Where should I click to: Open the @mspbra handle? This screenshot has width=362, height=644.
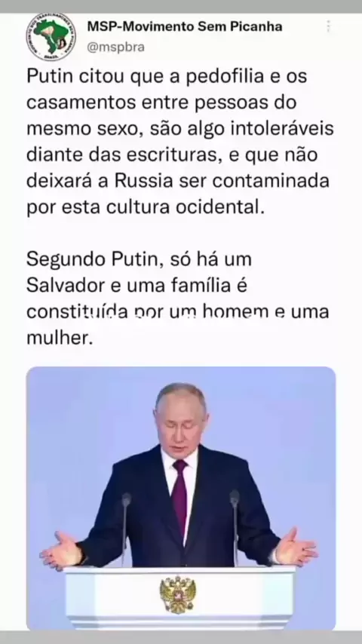point(115,48)
